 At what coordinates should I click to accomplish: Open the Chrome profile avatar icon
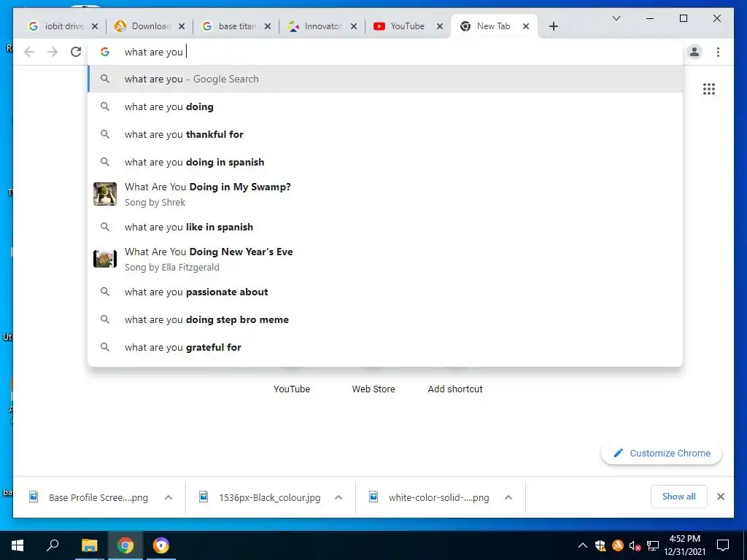pos(694,52)
